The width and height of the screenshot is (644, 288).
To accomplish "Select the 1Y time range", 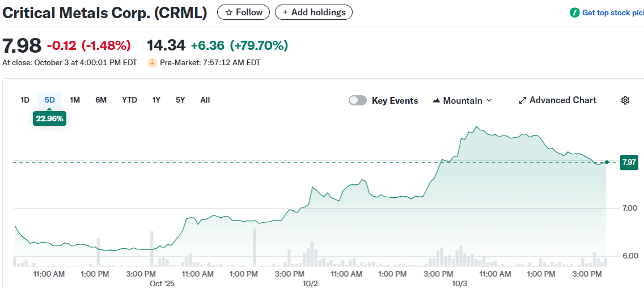I will point(156,100).
